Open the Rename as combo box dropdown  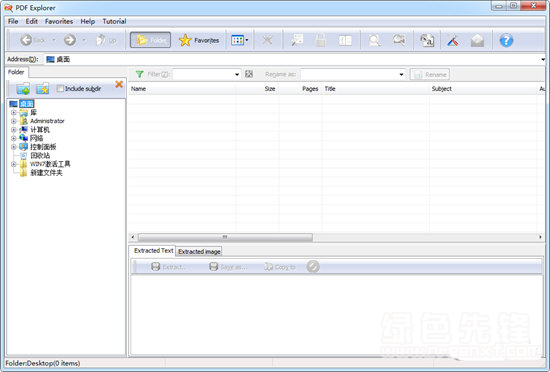point(401,74)
